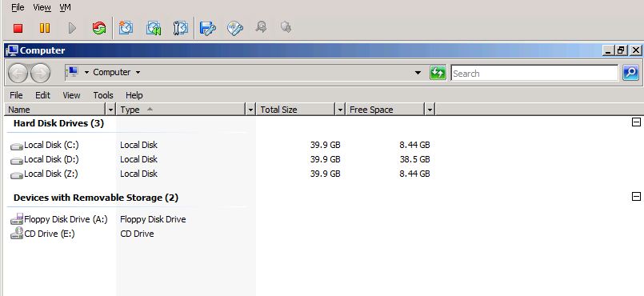Screen dimensions: 644x296
Task: Select the Local Disk (Z:) name text
Action: [x=51, y=174]
